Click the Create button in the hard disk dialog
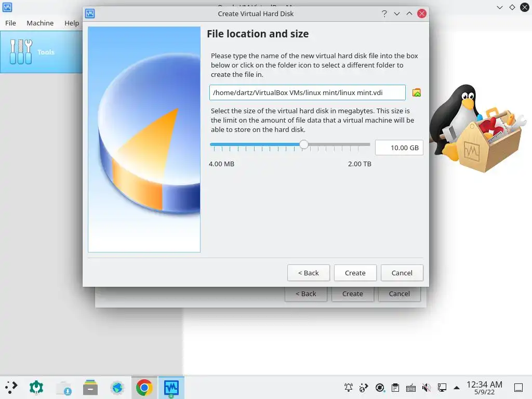 pos(355,273)
